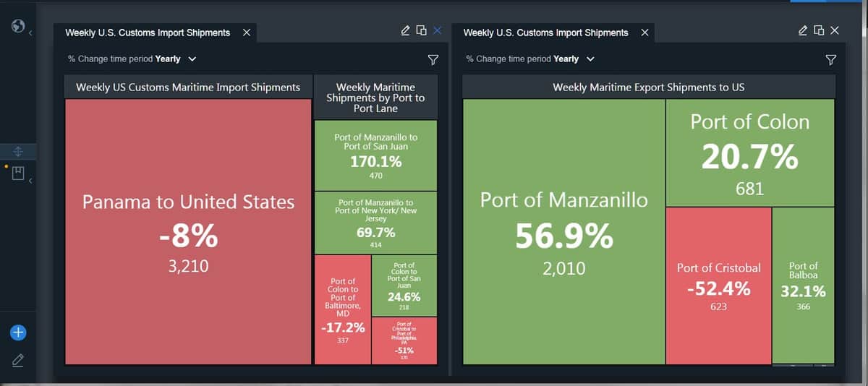Image resolution: width=868 pixels, height=386 pixels.
Task: Click edit pencil icon on left panel
Action: pyautogui.click(x=407, y=30)
